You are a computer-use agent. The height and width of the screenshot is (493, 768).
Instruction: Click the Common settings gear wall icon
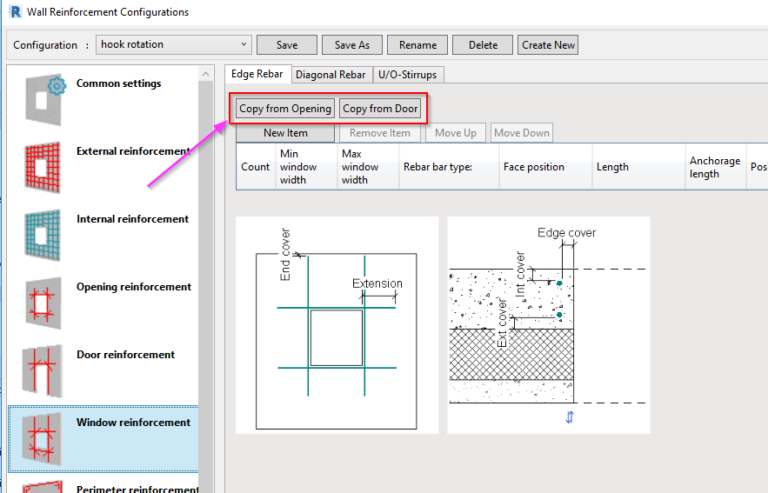click(x=45, y=99)
